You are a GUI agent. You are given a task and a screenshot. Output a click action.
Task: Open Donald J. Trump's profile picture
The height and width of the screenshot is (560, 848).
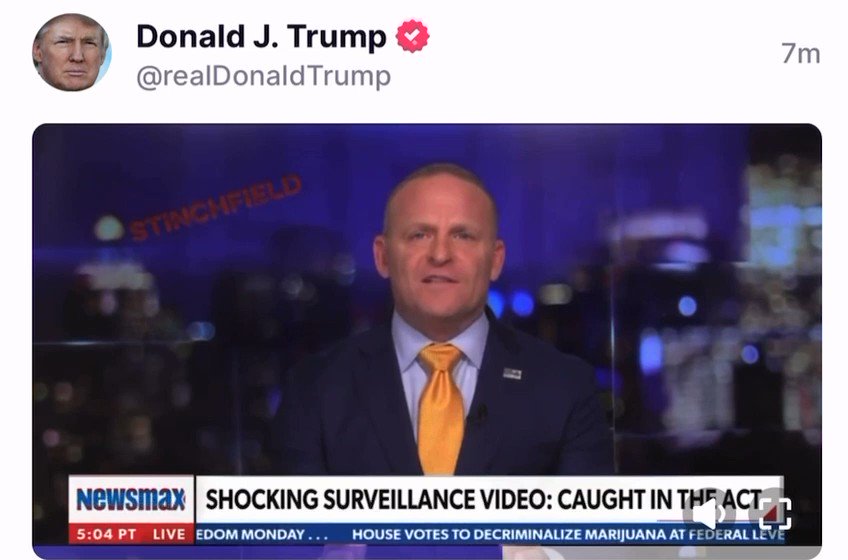pos(72,52)
